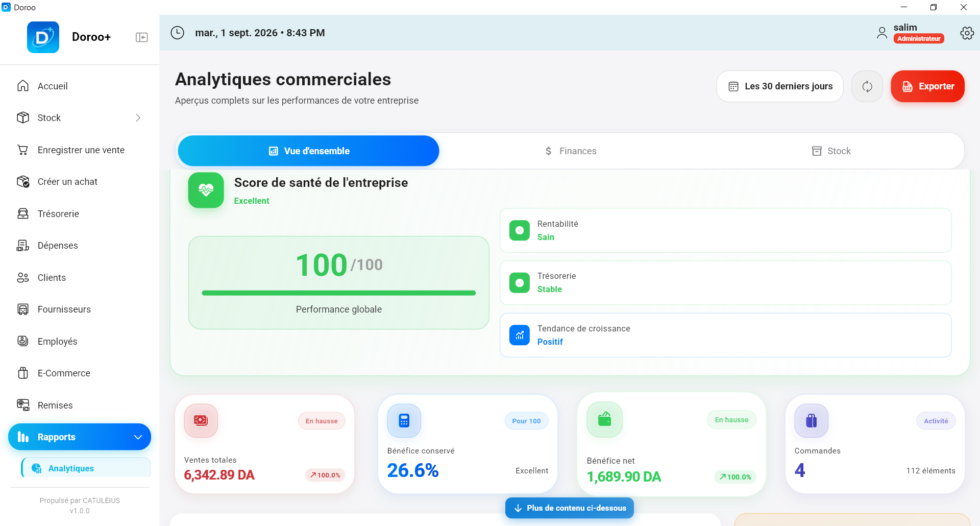Click the Tendance de croissance card
The width and height of the screenshot is (980, 526).
click(x=725, y=335)
